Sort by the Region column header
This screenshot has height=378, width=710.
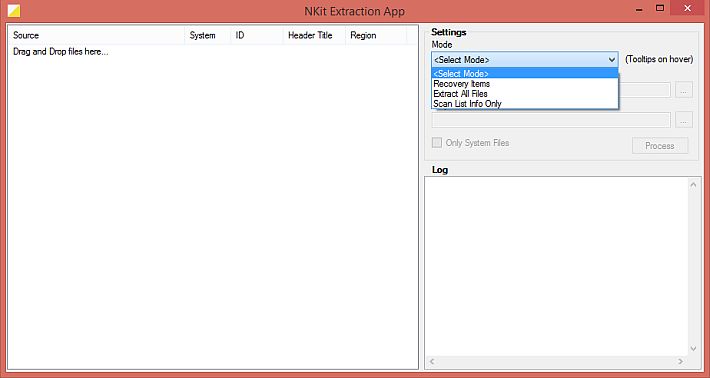pos(376,35)
